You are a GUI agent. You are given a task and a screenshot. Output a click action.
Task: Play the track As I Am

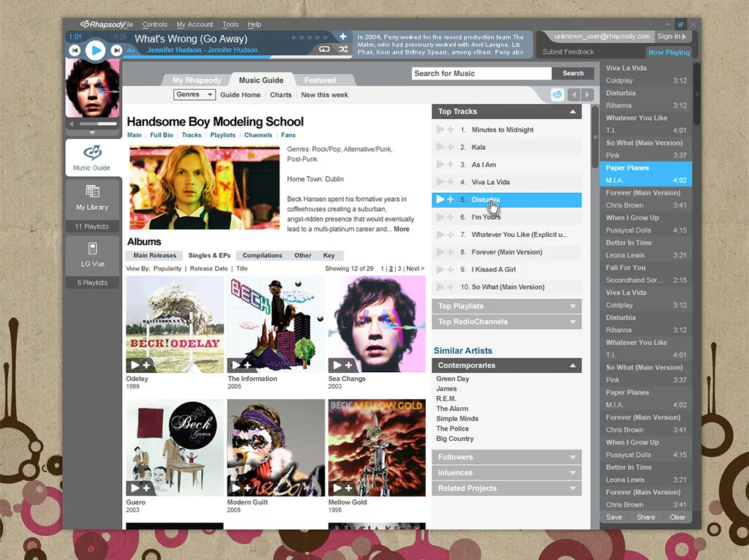pos(440,164)
